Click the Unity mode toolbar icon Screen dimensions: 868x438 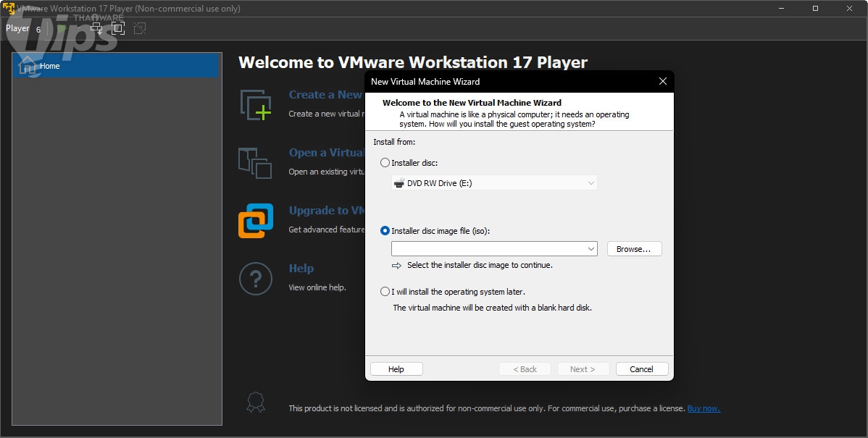140,28
